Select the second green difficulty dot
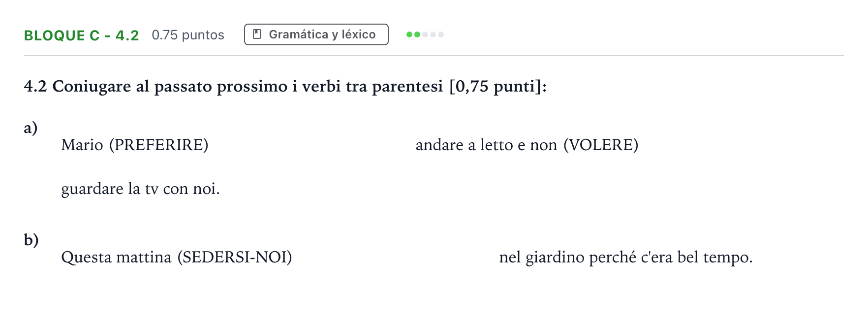This screenshot has width=868, height=323. (x=417, y=34)
